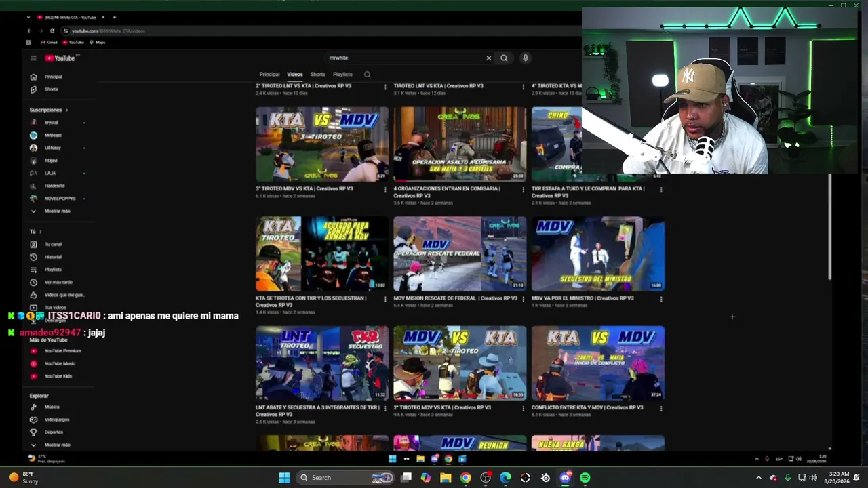Open Videojuegos in the Explorar section
This screenshot has height=488, width=868.
[57, 420]
